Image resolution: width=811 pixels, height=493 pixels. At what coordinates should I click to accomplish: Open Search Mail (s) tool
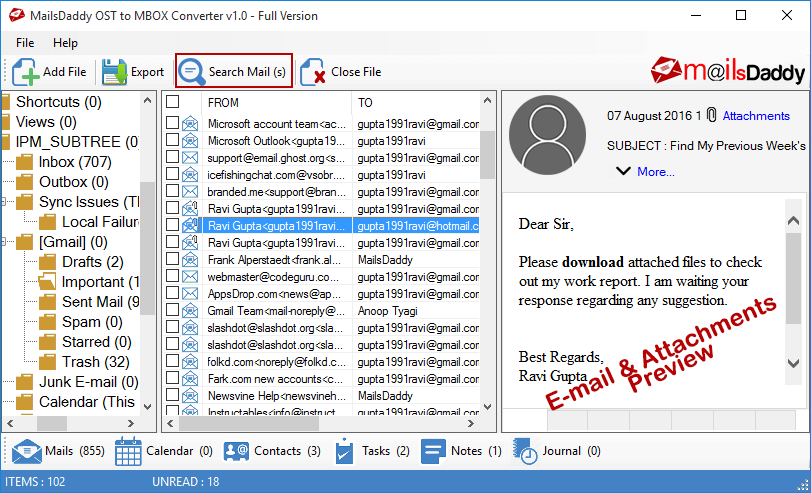(234, 71)
